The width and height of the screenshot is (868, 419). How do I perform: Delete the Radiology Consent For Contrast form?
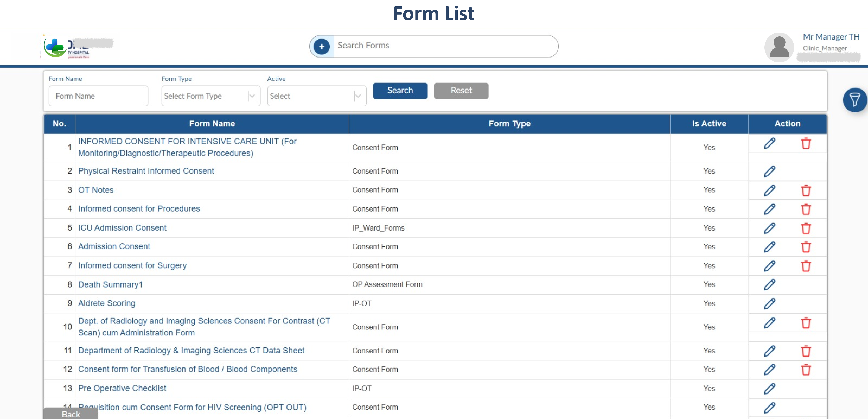[806, 323]
